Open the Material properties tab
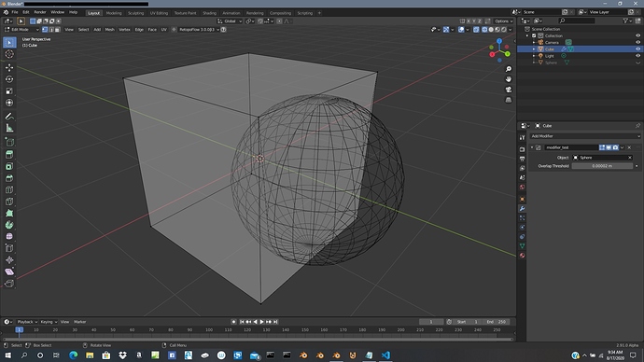Viewport: 644px width, 362px height. [522, 256]
